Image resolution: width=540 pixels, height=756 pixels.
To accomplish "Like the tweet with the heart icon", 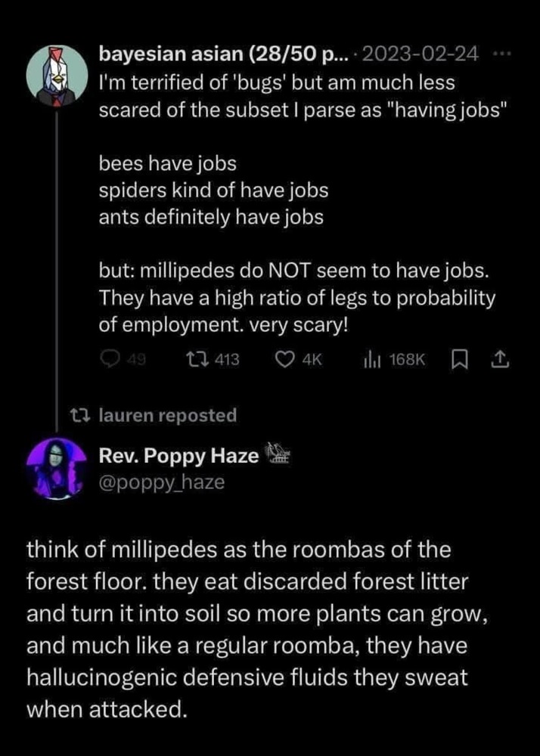I will point(287,361).
